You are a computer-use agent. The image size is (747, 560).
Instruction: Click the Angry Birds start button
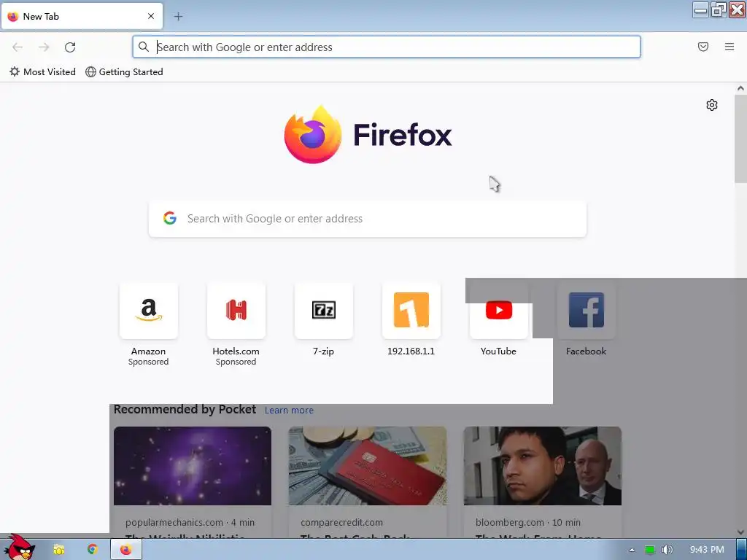[18, 548]
